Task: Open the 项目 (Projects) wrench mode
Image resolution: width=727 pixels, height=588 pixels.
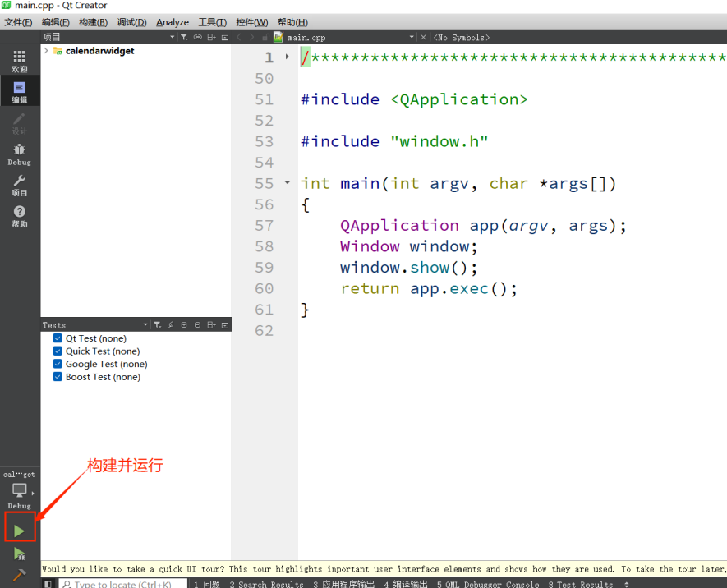Action: pos(20,186)
